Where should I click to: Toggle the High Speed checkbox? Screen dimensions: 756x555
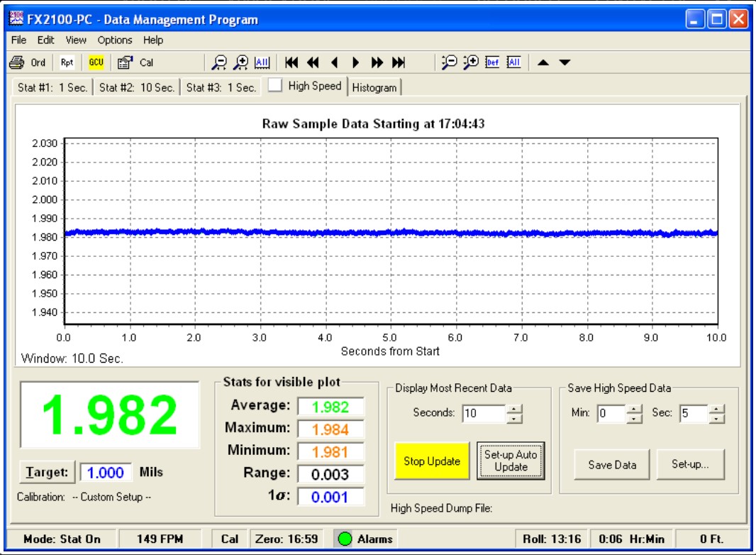click(275, 86)
